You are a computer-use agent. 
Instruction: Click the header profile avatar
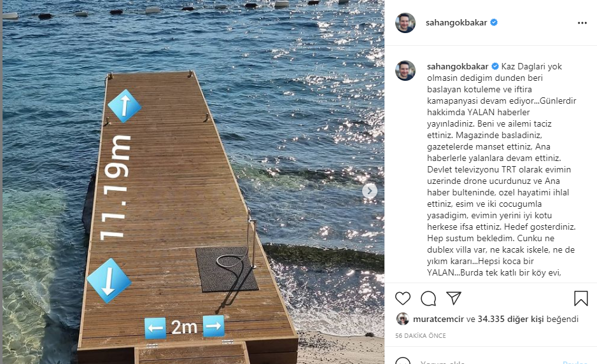point(405,23)
